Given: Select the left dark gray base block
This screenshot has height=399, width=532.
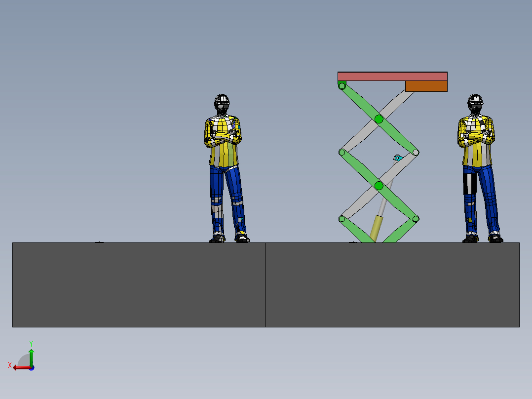Looking at the screenshot, I should pos(139,285).
